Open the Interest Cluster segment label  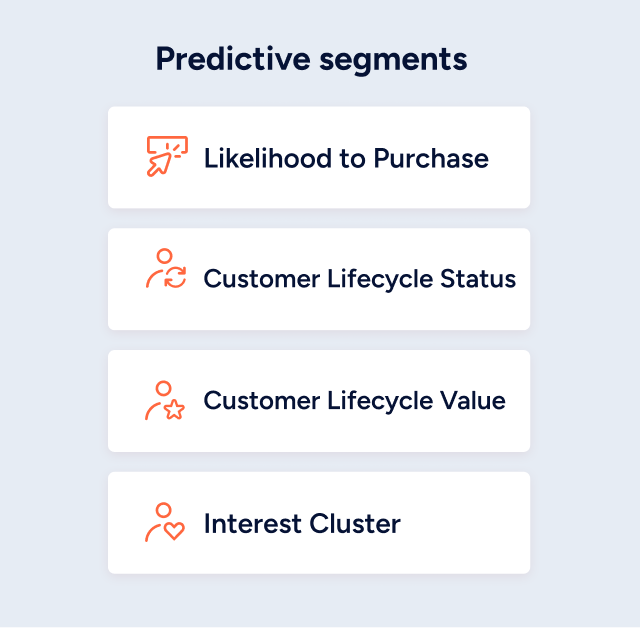[x=301, y=523]
